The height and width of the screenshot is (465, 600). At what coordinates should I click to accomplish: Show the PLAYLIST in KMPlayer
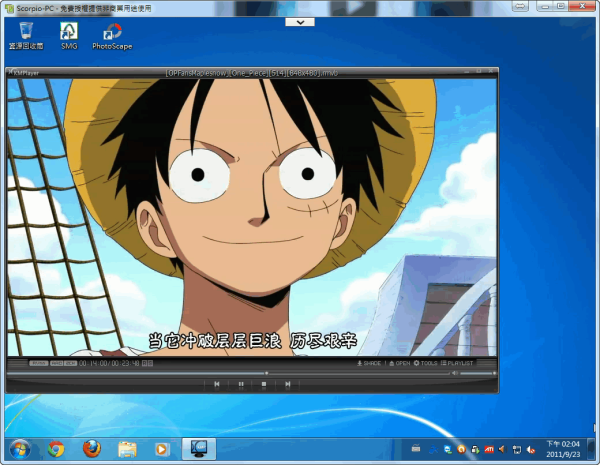(457, 363)
